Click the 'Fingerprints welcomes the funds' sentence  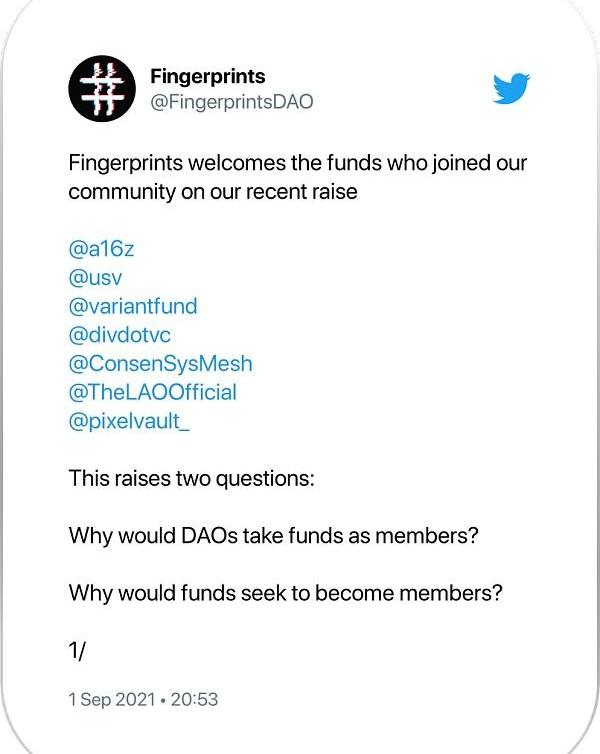298,163
